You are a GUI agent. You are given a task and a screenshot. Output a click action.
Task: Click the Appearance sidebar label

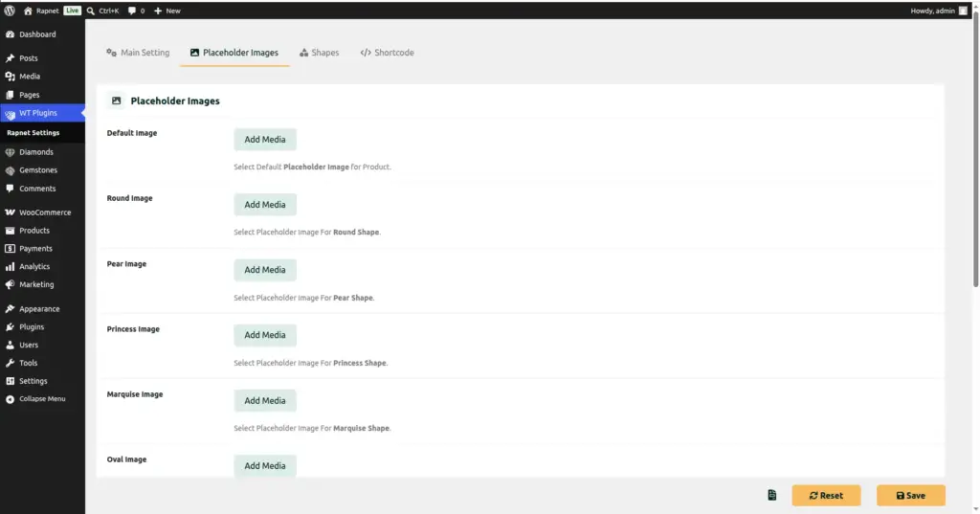(39, 309)
